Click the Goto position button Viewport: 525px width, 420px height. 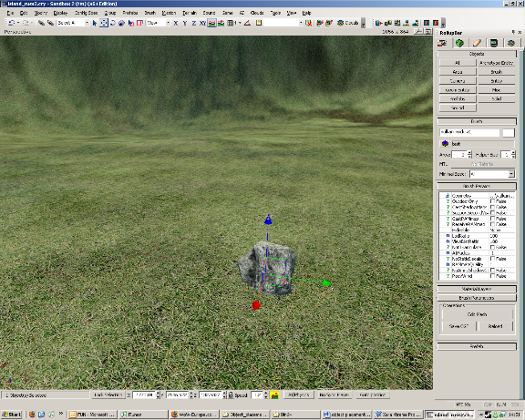[372, 394]
